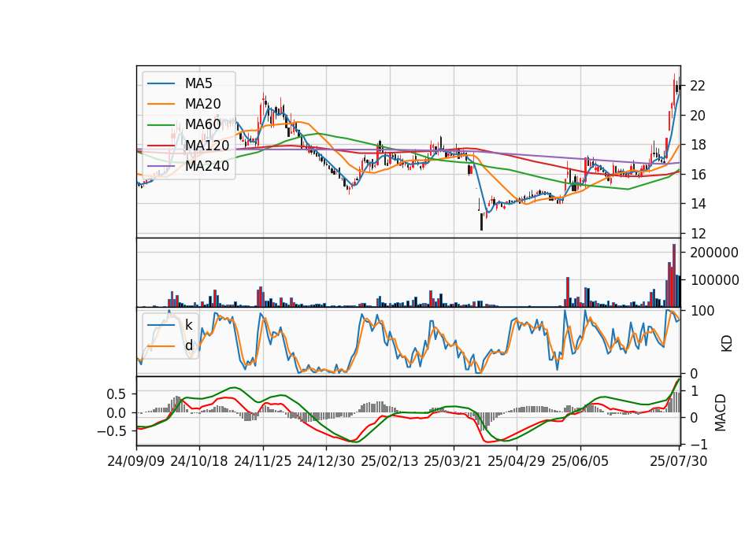Click the blue MA5 legend line sample
The height and width of the screenshot is (543, 756).
[161, 84]
